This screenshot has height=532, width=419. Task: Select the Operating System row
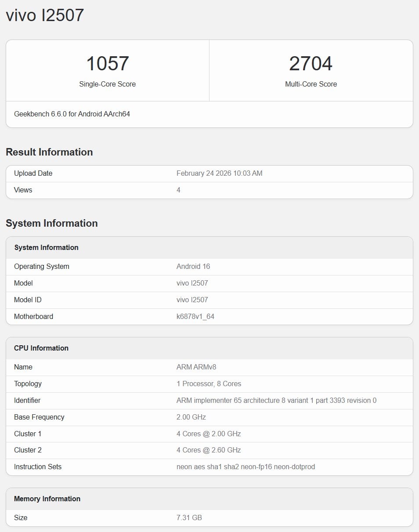pos(209,266)
